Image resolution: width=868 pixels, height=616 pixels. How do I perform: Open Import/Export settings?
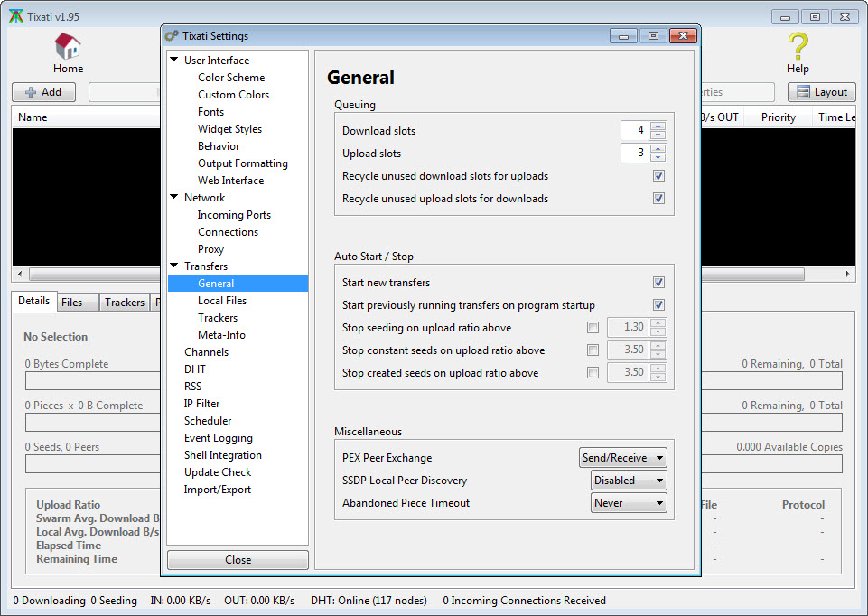point(217,490)
